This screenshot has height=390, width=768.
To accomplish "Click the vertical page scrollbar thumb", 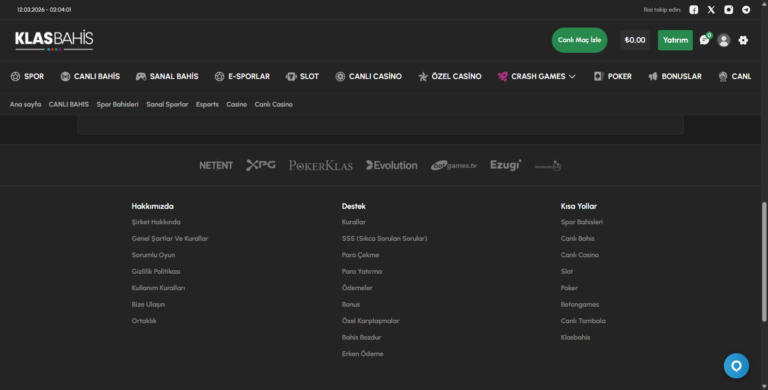I will pyautogui.click(x=764, y=262).
